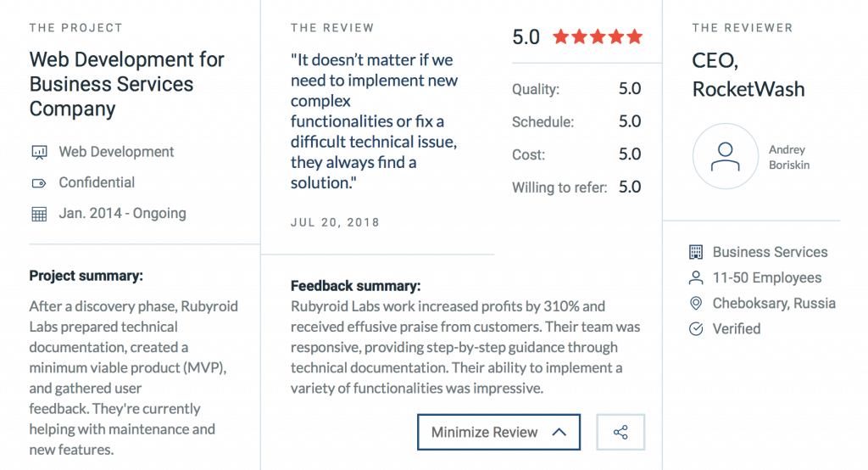This screenshot has height=470, width=868.
Task: Click the chevron arrow on Minimize Review
Action: (559, 433)
